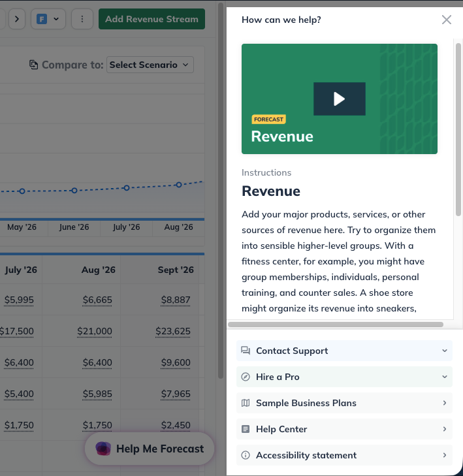Screen dimensions: 463x476
Task: Click the $17,500 July '26 value
Action: point(17,331)
